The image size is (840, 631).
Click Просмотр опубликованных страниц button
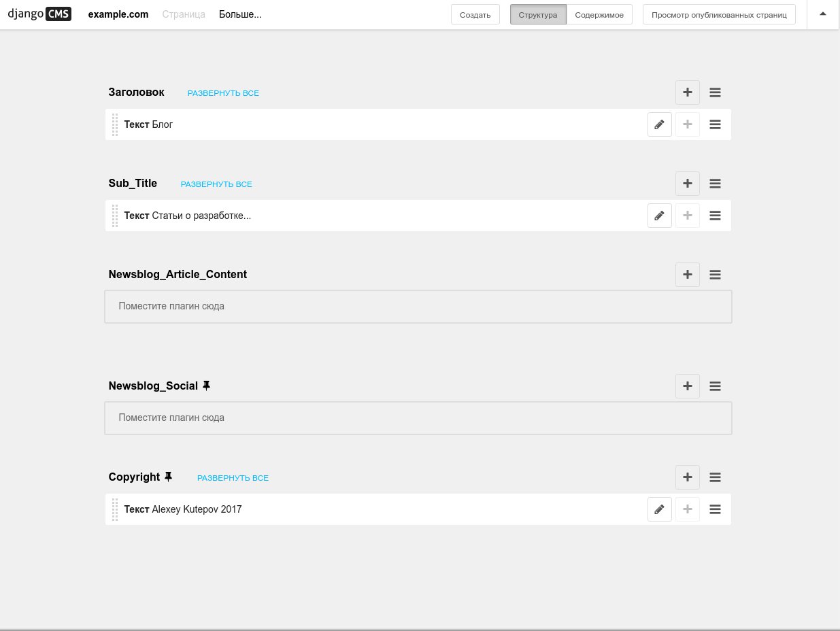pyautogui.click(x=719, y=15)
